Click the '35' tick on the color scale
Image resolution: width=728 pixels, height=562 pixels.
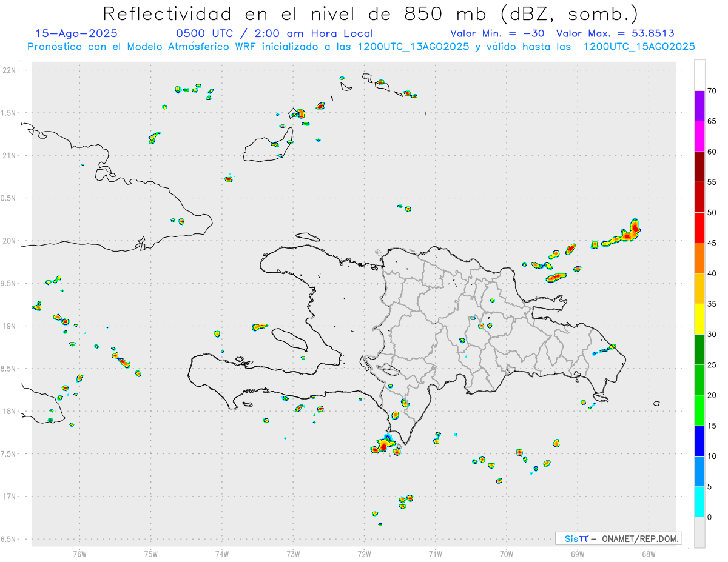point(712,304)
